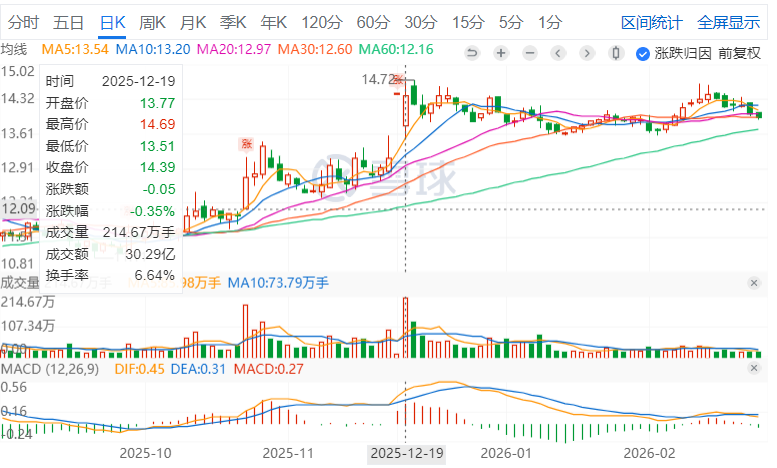Select the 120分 interval tab

pos(322,22)
